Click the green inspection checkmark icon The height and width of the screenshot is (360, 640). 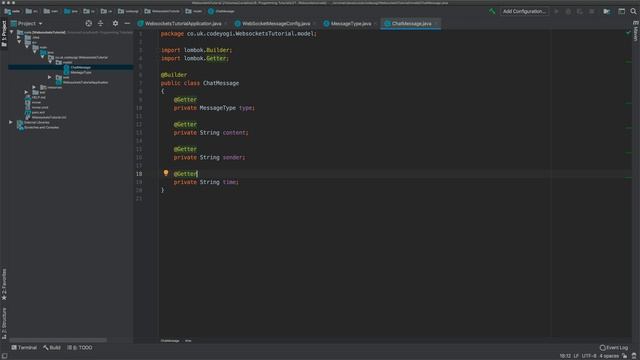click(628, 33)
